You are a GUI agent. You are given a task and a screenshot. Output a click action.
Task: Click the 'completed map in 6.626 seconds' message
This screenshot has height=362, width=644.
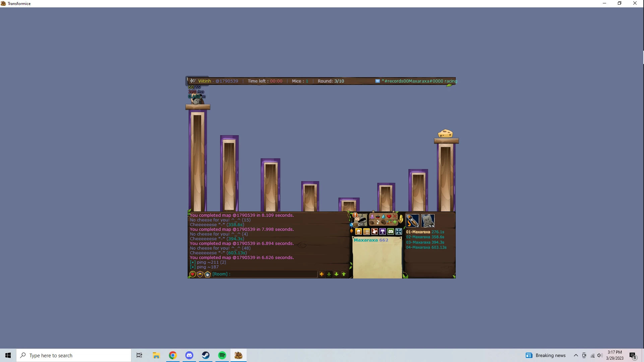[242, 258]
